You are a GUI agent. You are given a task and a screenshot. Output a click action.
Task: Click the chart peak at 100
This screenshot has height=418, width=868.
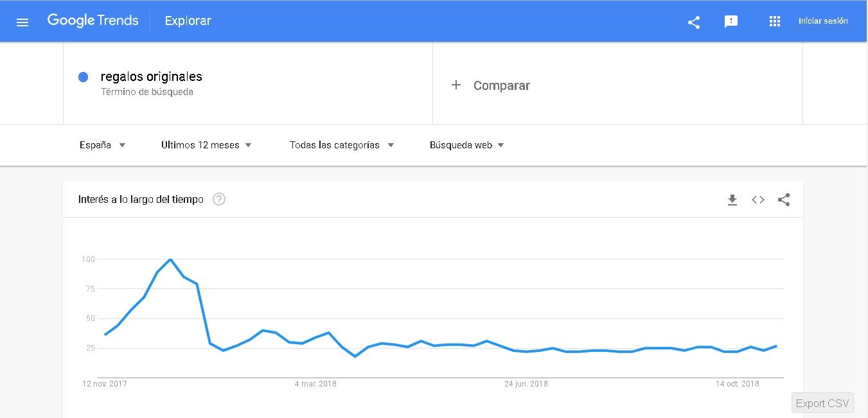tap(170, 259)
